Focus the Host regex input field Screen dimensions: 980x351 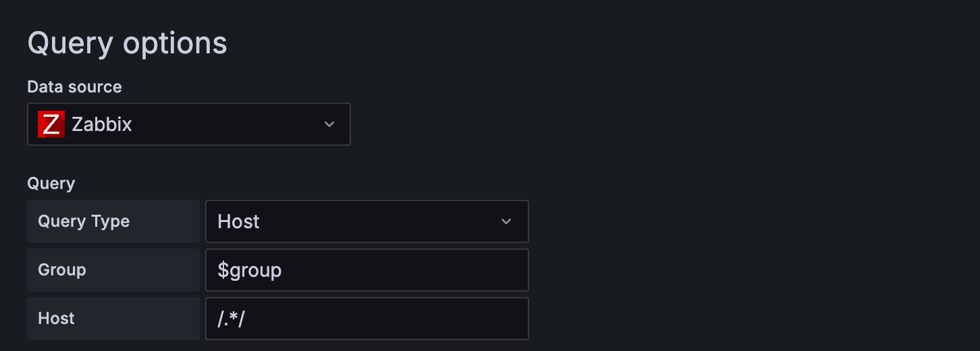coord(366,319)
